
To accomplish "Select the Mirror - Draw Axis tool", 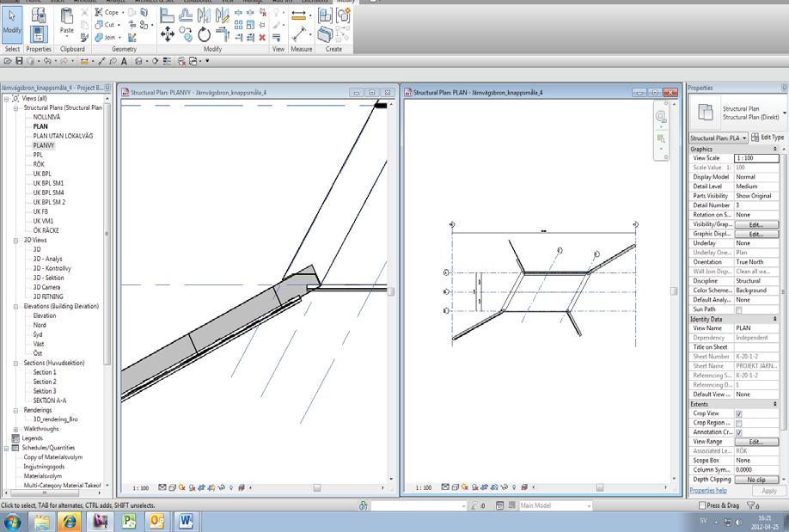I will click(222, 16).
